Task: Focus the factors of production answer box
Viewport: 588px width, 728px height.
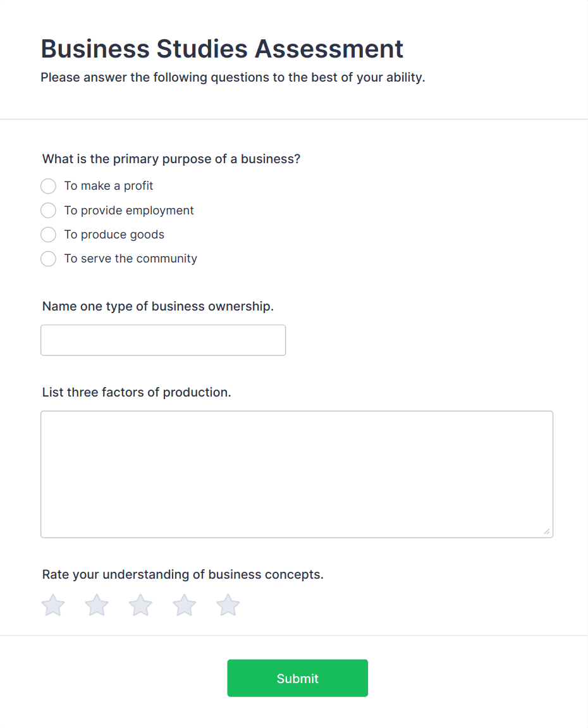Action: coord(297,473)
